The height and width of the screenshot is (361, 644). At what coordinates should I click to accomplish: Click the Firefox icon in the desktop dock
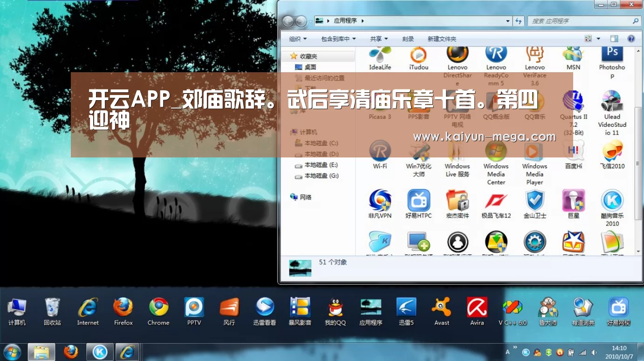pos(123,311)
